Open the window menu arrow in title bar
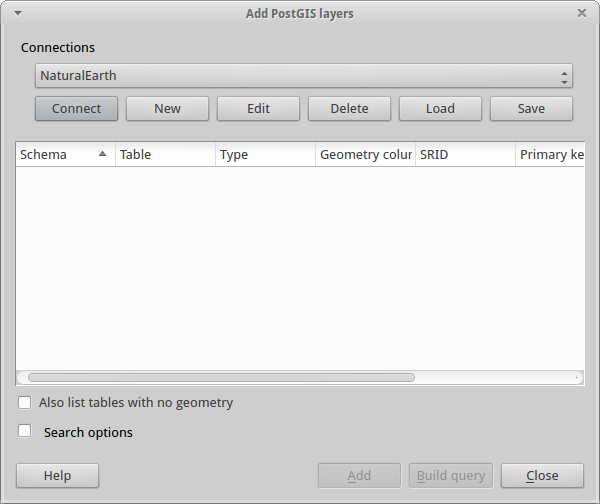Image resolution: width=600 pixels, height=504 pixels. coord(18,13)
